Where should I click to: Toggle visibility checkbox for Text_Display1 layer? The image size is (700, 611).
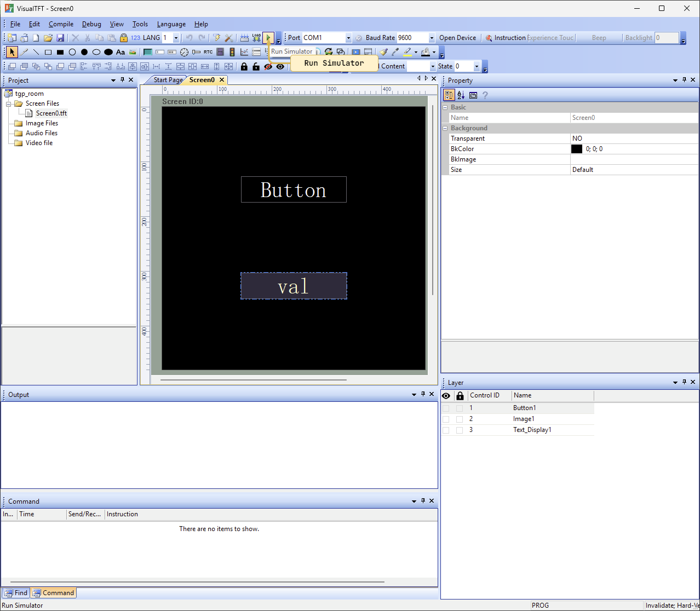point(446,430)
